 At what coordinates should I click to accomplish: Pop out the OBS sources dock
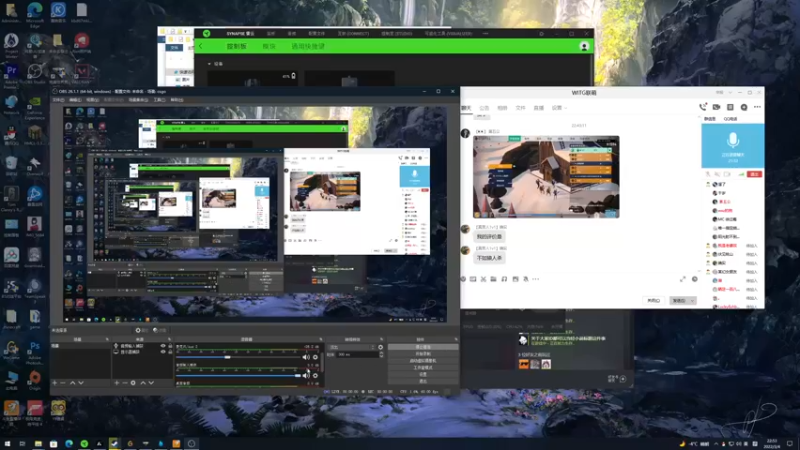(x=169, y=339)
